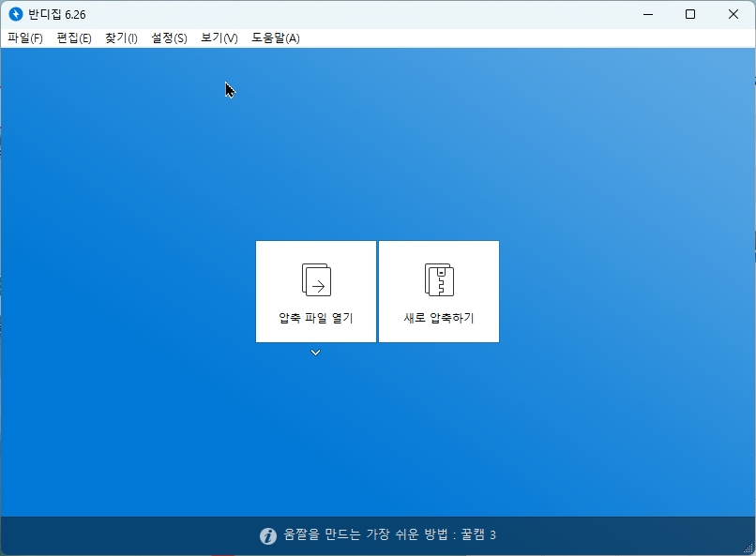The width and height of the screenshot is (756, 556).
Task: Open the 찾기(I) menu
Action: click(x=121, y=38)
